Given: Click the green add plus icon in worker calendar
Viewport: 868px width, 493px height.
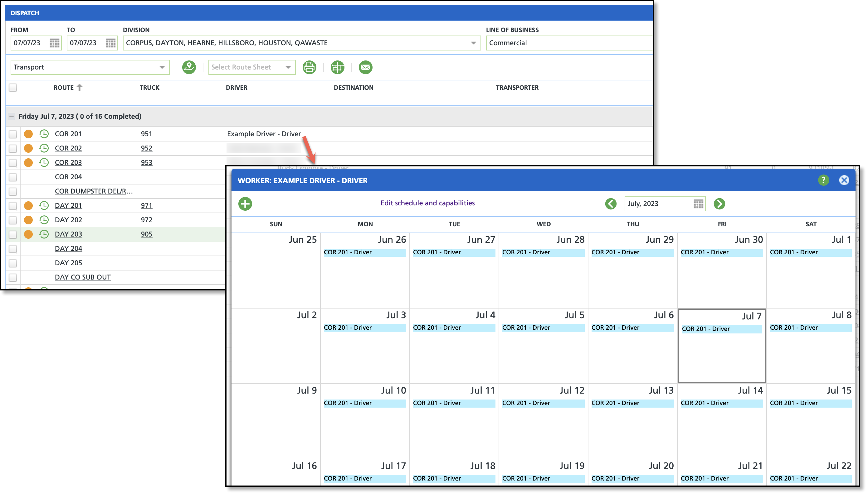Looking at the screenshot, I should [x=245, y=204].
